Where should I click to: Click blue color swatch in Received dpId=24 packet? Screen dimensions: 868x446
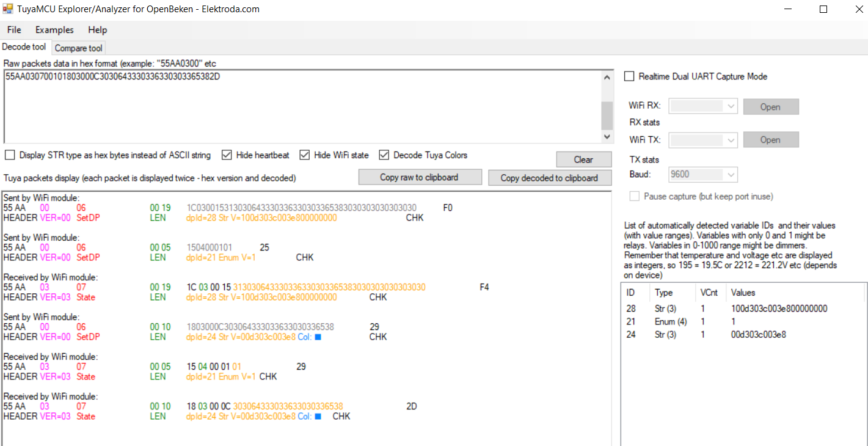coord(318,417)
